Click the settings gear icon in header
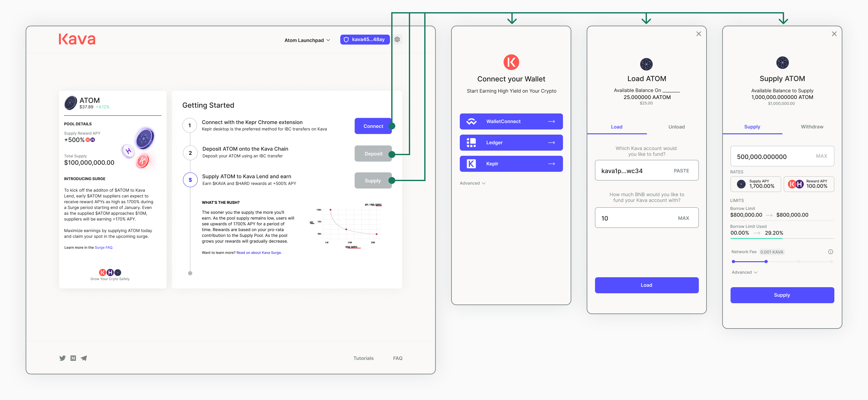The image size is (868, 400). point(397,39)
